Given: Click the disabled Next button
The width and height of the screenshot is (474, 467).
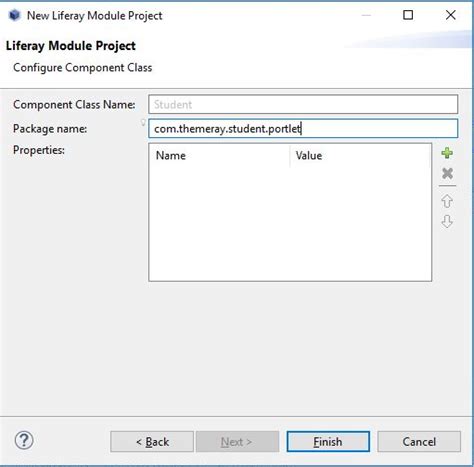Looking at the screenshot, I should (x=237, y=442).
